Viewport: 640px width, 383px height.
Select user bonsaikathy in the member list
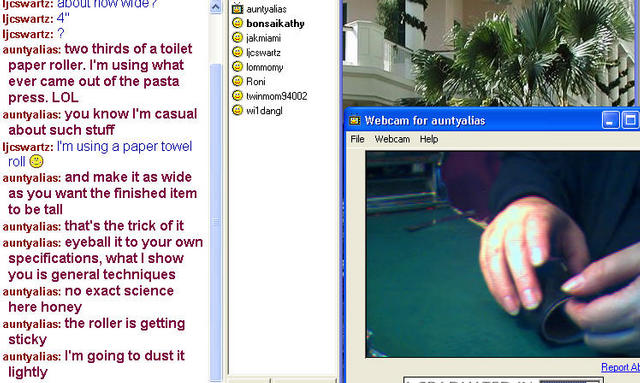click(275, 24)
